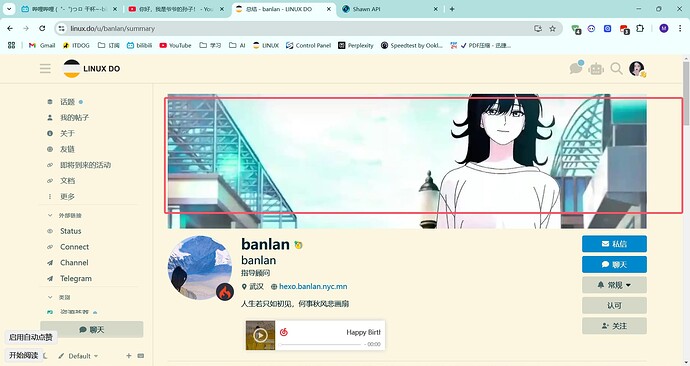This screenshot has width=690, height=366.
Task: Open the apps grid in the bookmarks bar
Action: [x=11, y=45]
